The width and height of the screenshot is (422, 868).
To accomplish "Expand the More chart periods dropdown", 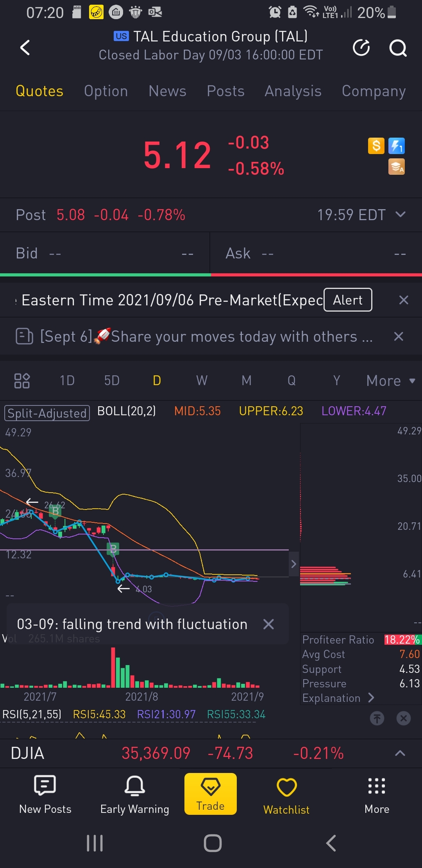I will [391, 381].
